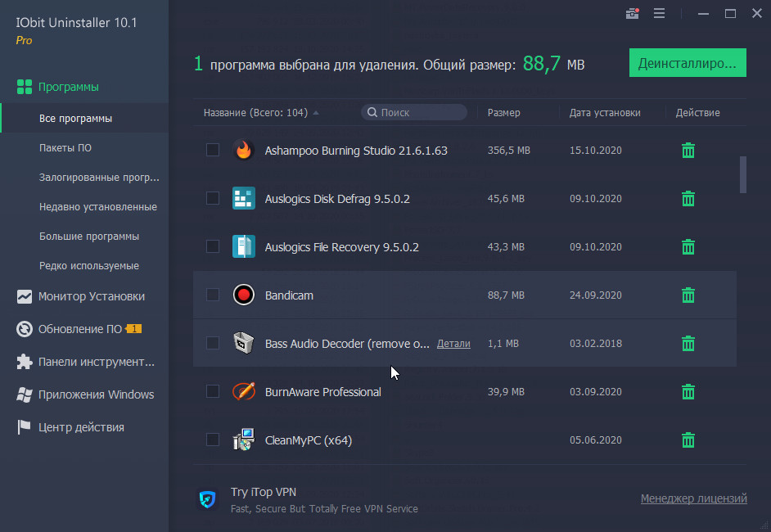The width and height of the screenshot is (771, 532).
Task: Select the Bandicam program name
Action: coord(289,295)
